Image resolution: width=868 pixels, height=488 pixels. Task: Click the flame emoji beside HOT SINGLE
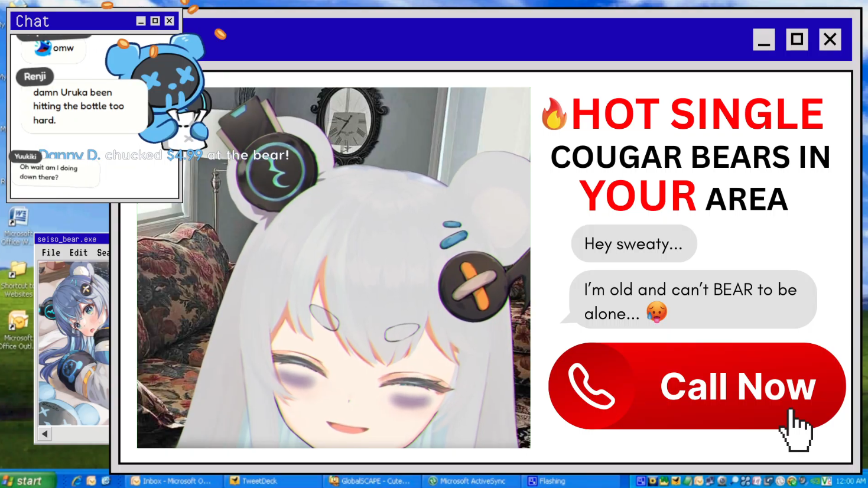[x=554, y=114]
